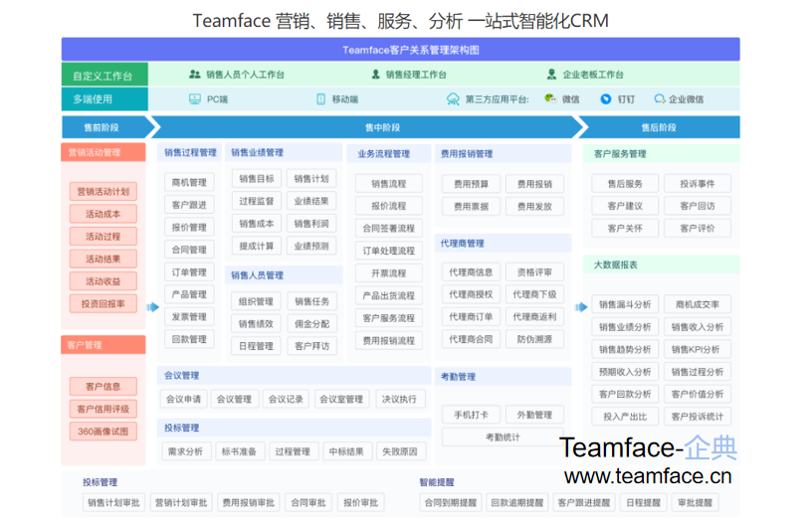Viewport: 812px width, 526px height.
Task: Open 销售KPI分析 report box
Action: point(698,349)
